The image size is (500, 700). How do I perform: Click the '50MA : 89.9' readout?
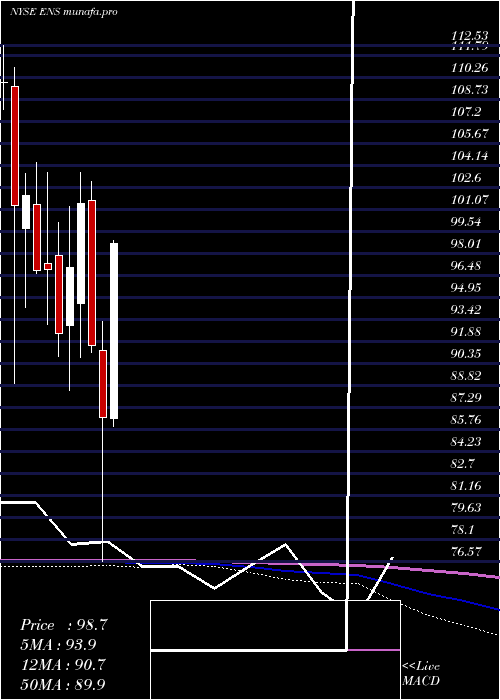[63, 683]
